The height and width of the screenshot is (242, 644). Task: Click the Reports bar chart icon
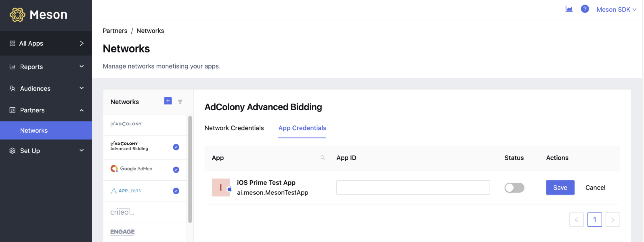(x=12, y=67)
